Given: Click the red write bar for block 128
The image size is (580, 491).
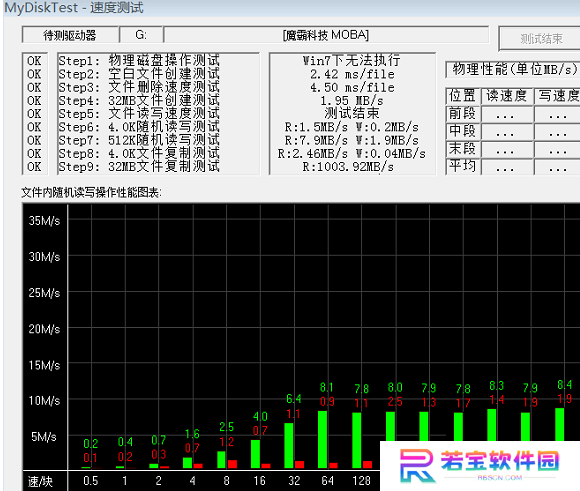Looking at the screenshot, I should pyautogui.click(x=367, y=465).
